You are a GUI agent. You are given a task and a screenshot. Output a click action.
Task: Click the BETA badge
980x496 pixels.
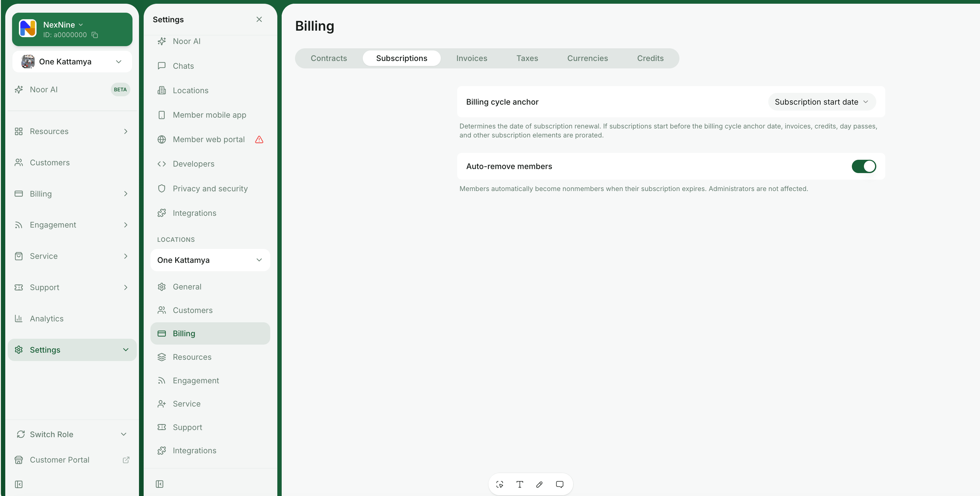pyautogui.click(x=120, y=89)
